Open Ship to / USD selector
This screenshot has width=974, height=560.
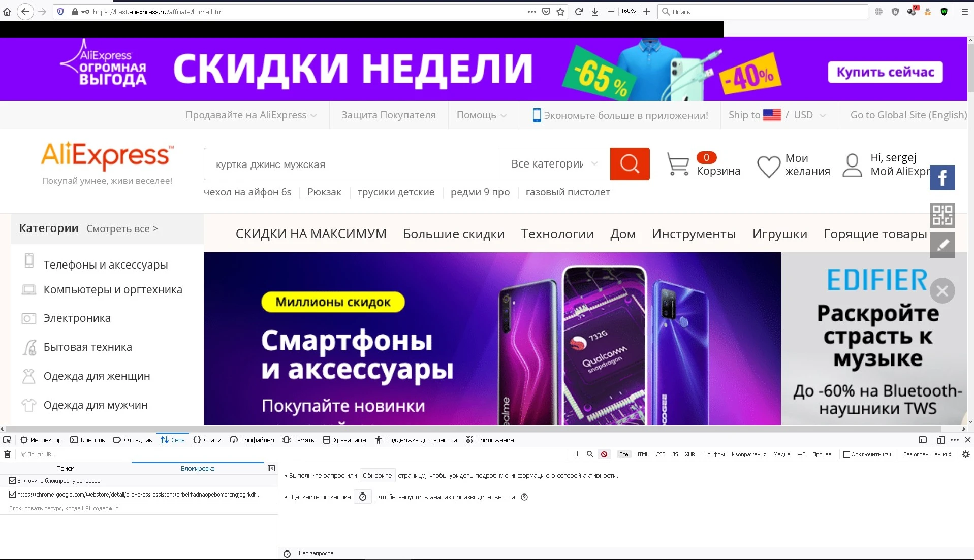click(x=777, y=115)
